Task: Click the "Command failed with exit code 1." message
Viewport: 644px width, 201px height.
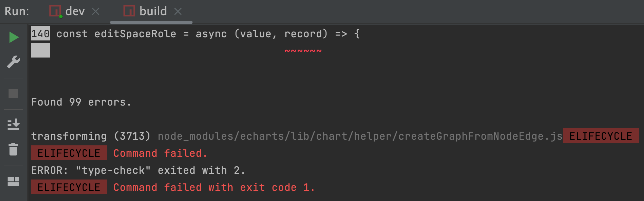Action: point(214,187)
